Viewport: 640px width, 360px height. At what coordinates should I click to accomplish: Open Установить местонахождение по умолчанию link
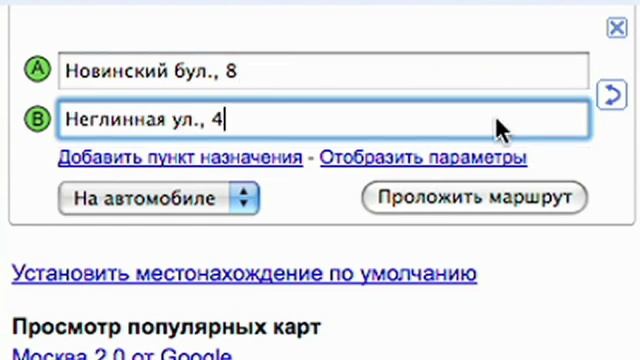pyautogui.click(x=244, y=273)
